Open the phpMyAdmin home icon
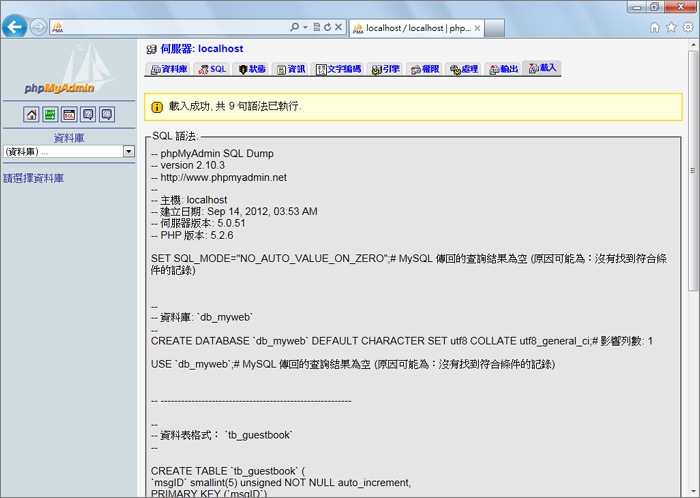Viewport: 700px width, 498px height. pos(31,115)
